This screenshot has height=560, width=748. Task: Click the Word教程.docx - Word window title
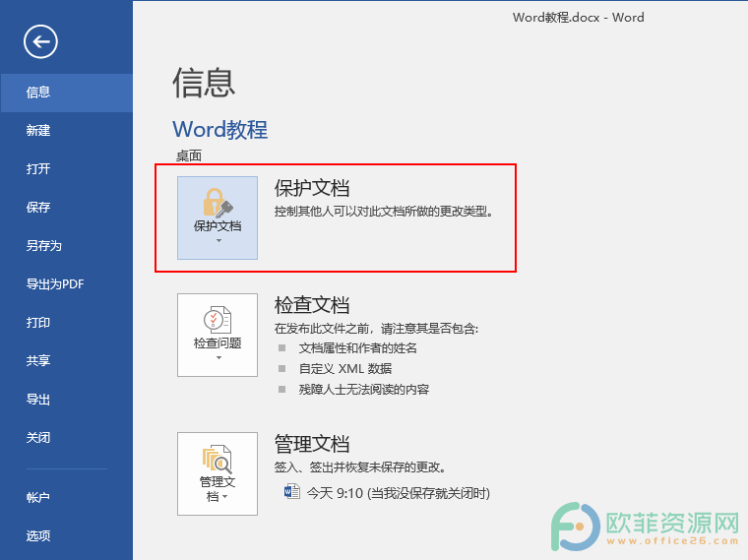pos(578,18)
